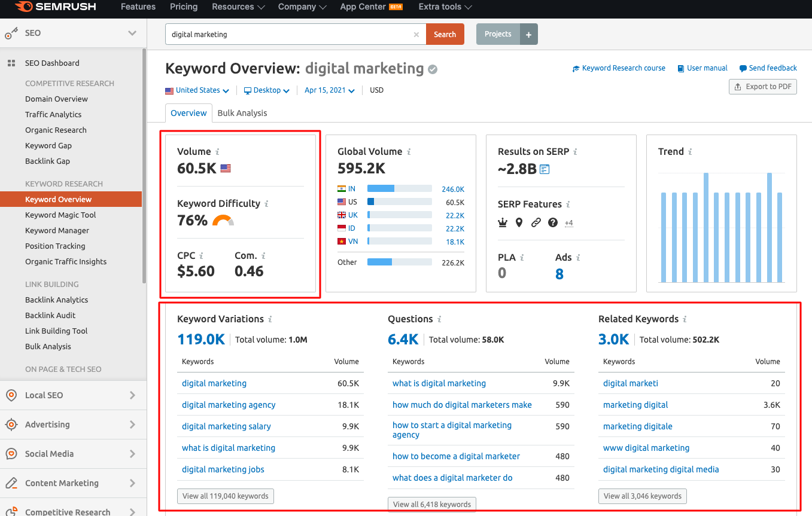Clear the search field with the X icon
The width and height of the screenshot is (812, 516).
click(416, 35)
